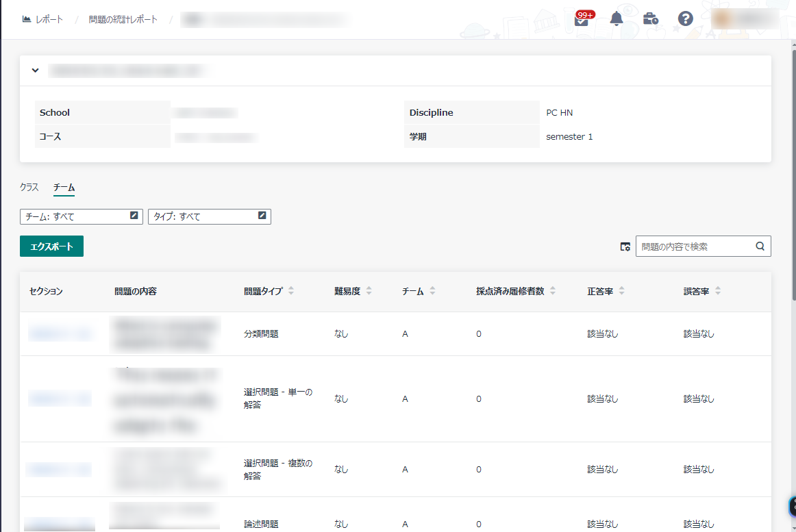The height and width of the screenshot is (532, 796).
Task: Click the エクスポート button
Action: [52, 246]
